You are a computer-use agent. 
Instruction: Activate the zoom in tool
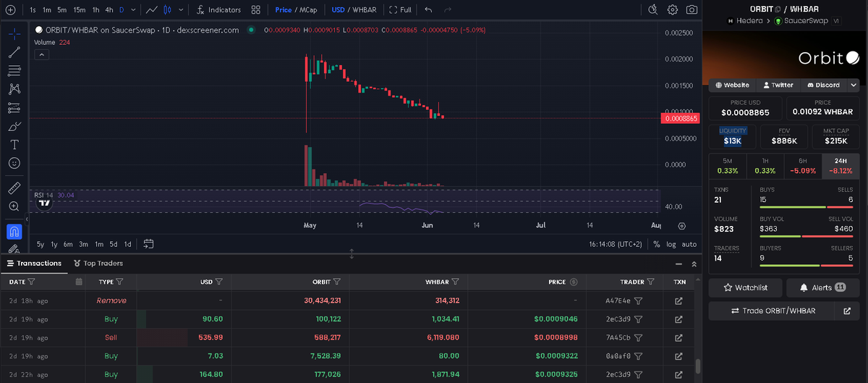[14, 206]
